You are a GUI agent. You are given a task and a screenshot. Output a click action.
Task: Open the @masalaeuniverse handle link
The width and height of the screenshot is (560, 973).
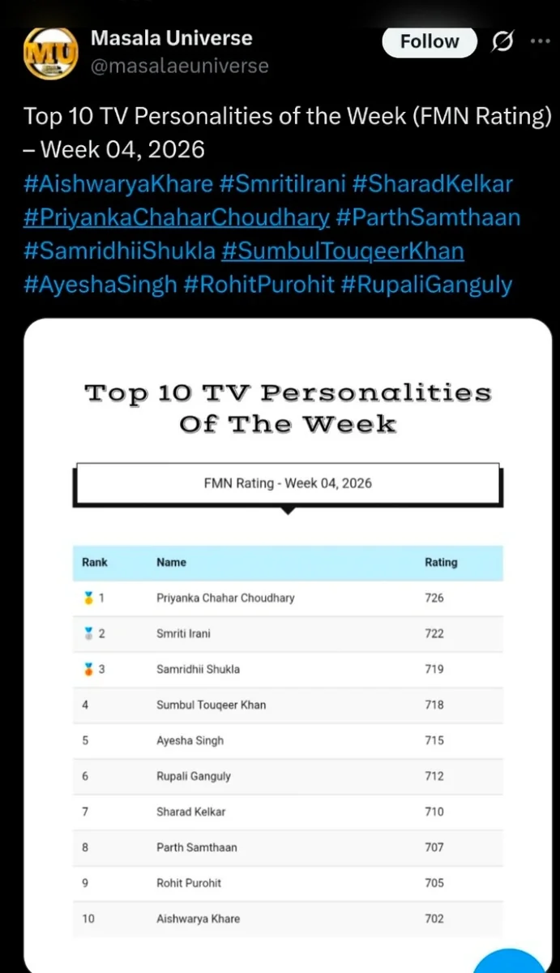coord(179,66)
